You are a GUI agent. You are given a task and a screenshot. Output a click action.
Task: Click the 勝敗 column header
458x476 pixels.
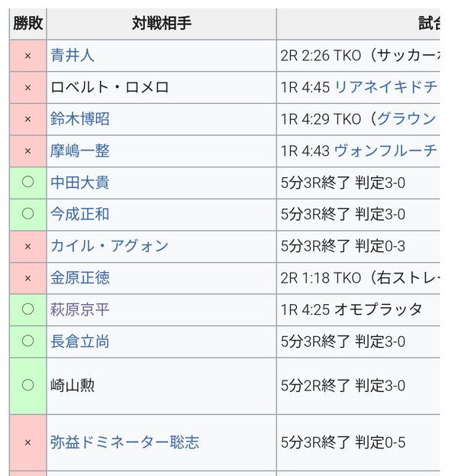tap(28, 24)
